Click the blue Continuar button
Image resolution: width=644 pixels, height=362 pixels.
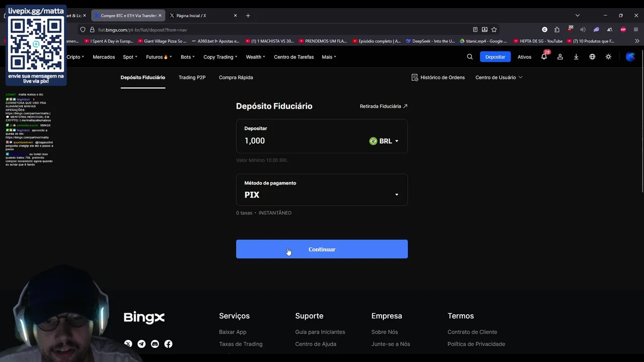322,249
